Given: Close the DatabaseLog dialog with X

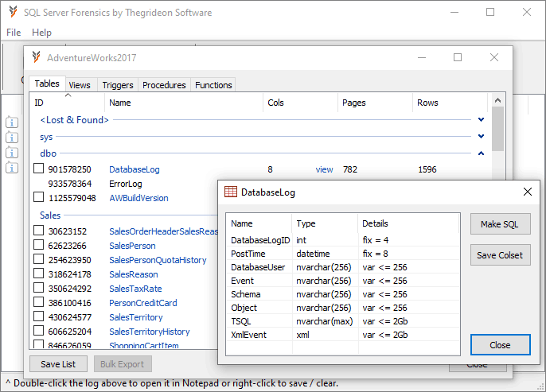Looking at the screenshot, I should [x=528, y=192].
